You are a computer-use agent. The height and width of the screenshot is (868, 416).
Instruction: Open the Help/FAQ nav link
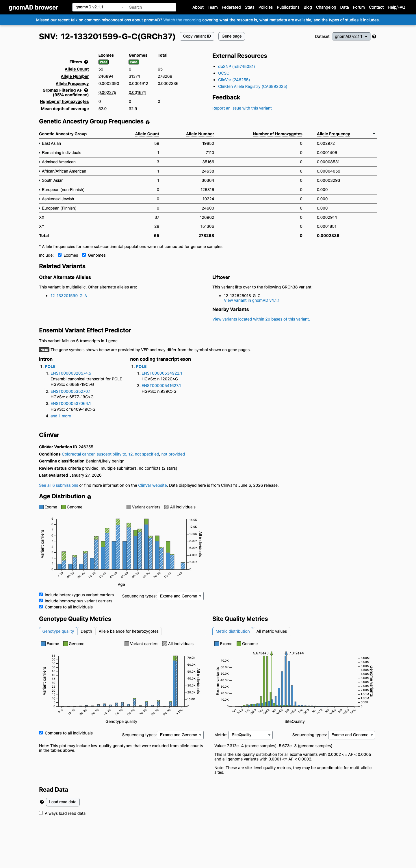396,7
